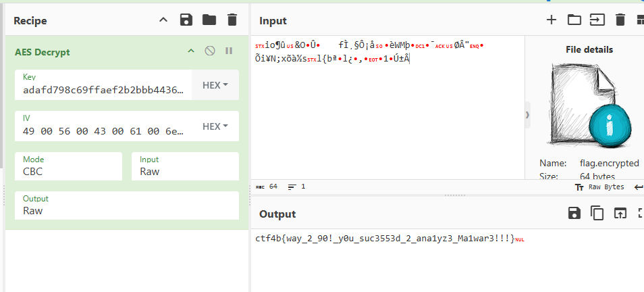The width and height of the screenshot is (644, 292).
Task: Click the flag.encrypted file name
Action: (x=609, y=164)
